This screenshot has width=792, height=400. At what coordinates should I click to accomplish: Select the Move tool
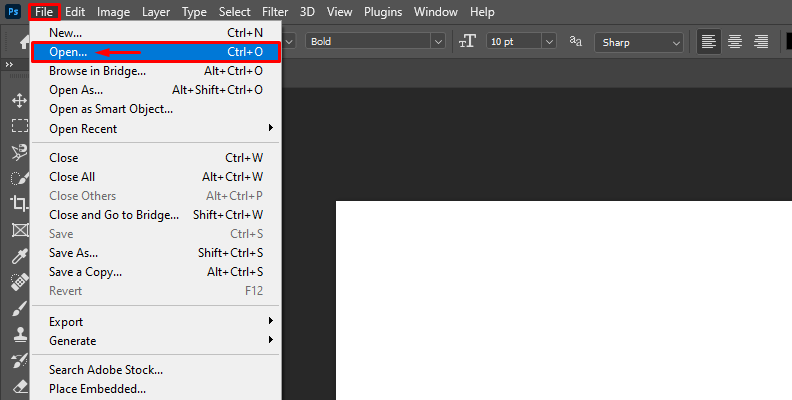pos(19,101)
